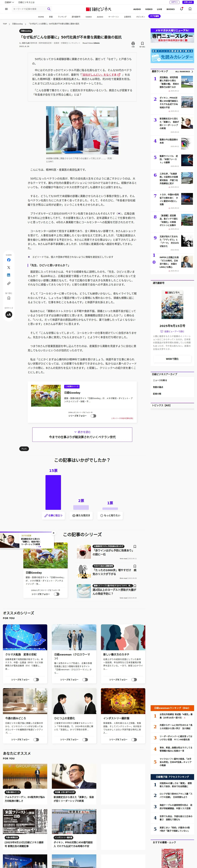Click このシリーズの他の記事を読む link
197x868 pixels.
[x=122, y=418]
